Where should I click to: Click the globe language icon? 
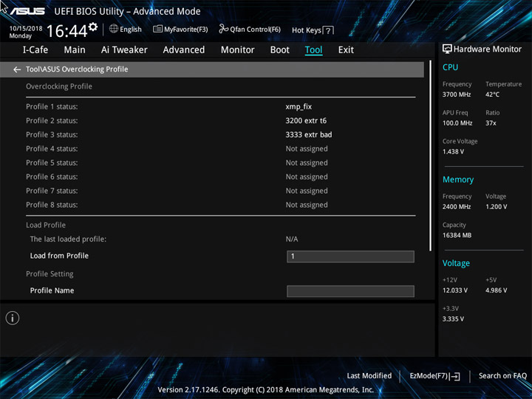tap(114, 29)
